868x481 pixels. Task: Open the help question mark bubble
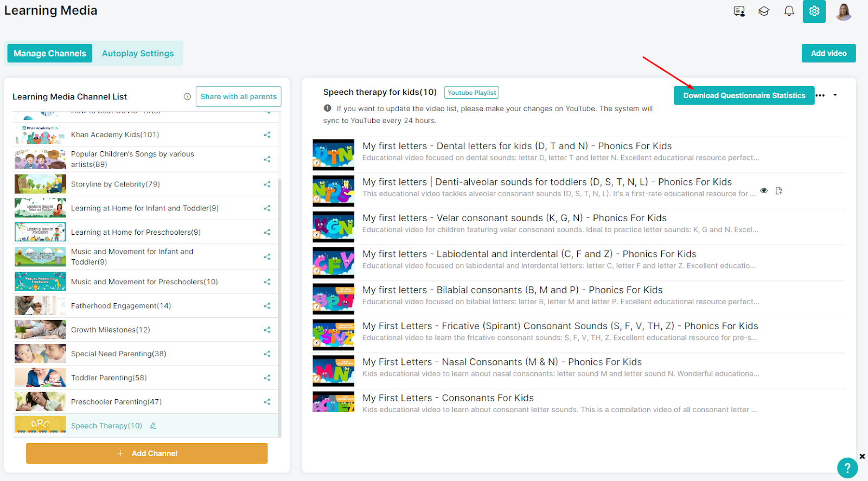(x=847, y=468)
